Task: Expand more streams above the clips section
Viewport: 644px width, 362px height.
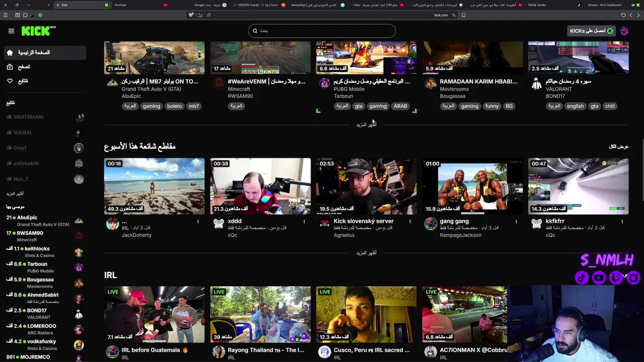Action: coord(366,125)
